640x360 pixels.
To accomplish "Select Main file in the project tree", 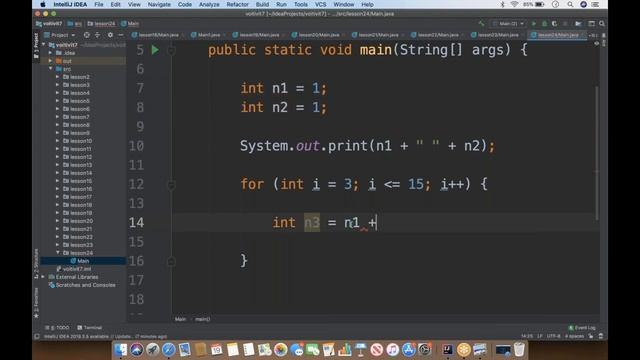I will coord(83,261).
